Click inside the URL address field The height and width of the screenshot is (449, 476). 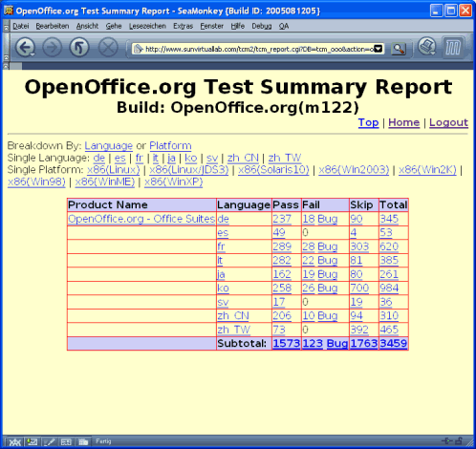[258, 49]
